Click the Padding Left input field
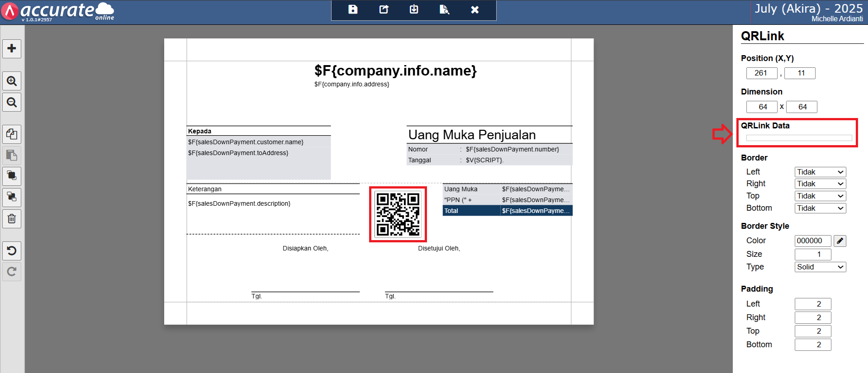868x373 pixels. pos(813,304)
